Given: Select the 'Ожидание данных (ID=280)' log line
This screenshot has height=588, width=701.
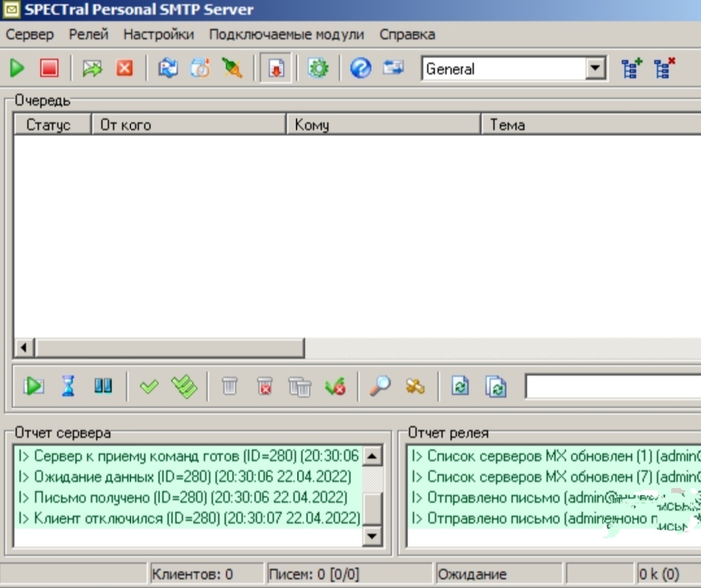Looking at the screenshot, I should (x=188, y=476).
